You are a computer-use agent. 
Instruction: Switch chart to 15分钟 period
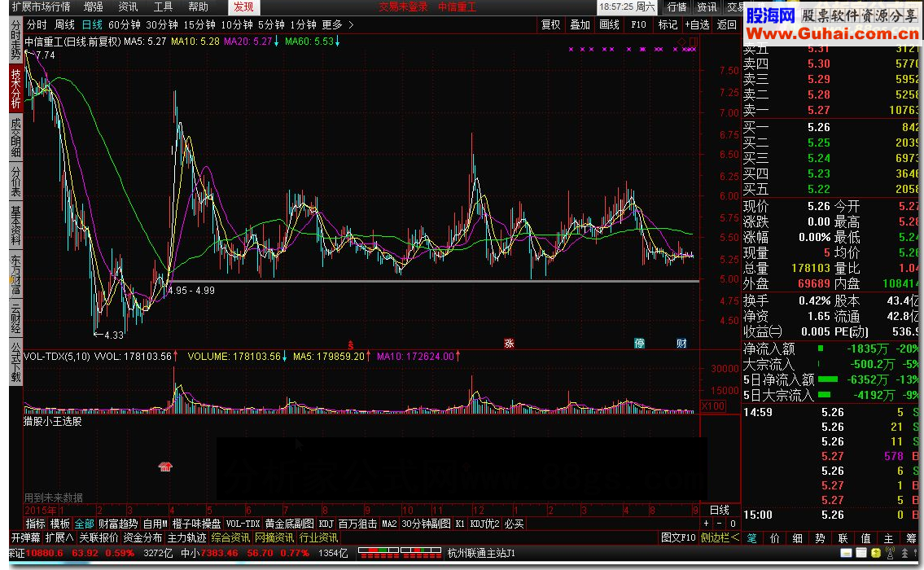tap(199, 24)
